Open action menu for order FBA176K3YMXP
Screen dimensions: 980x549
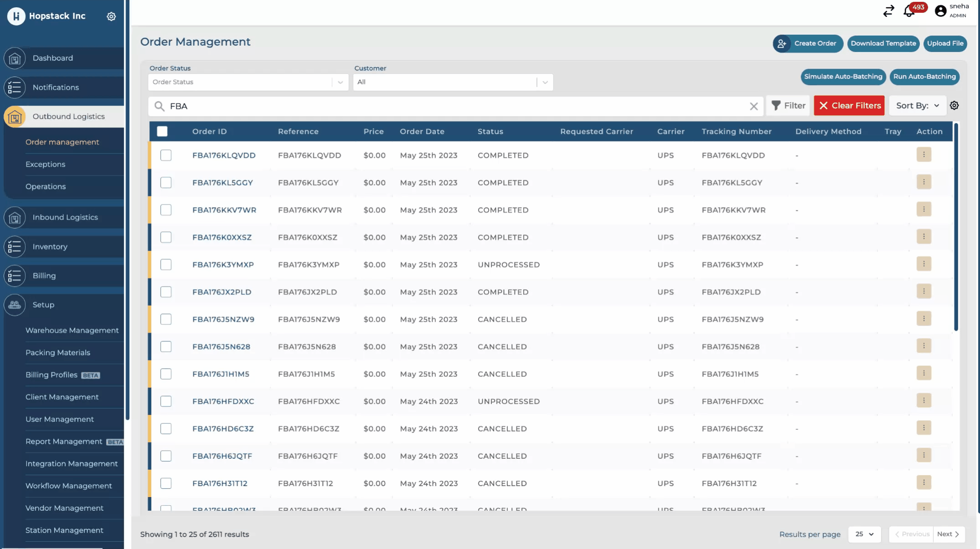point(924,264)
